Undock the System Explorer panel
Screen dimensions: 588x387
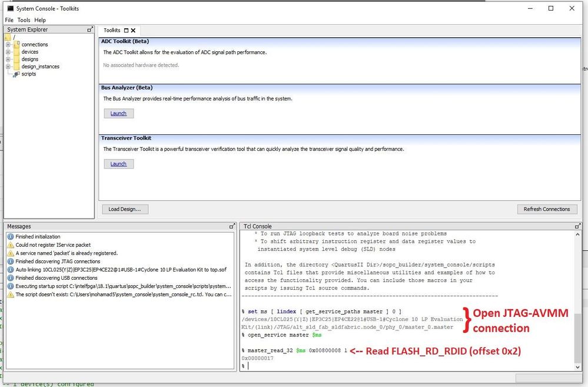[89, 29]
